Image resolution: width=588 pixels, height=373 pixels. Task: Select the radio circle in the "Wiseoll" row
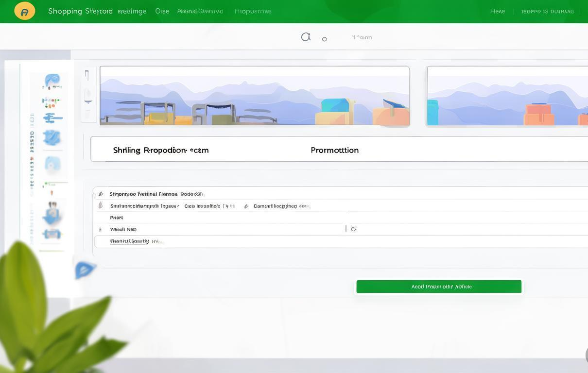point(353,229)
